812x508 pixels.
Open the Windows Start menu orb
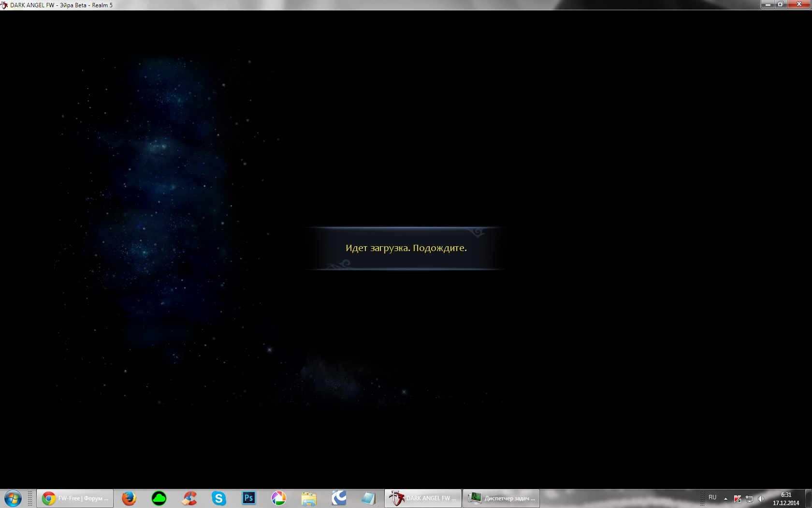(13, 498)
